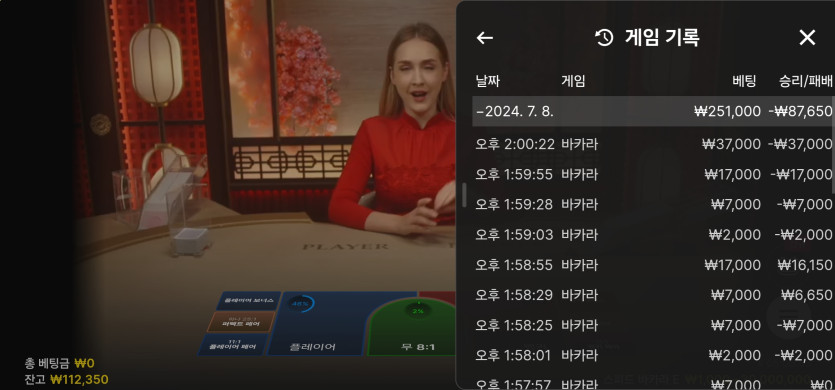The image size is (835, 390).
Task: Close the game history panel
Action: coord(807,37)
